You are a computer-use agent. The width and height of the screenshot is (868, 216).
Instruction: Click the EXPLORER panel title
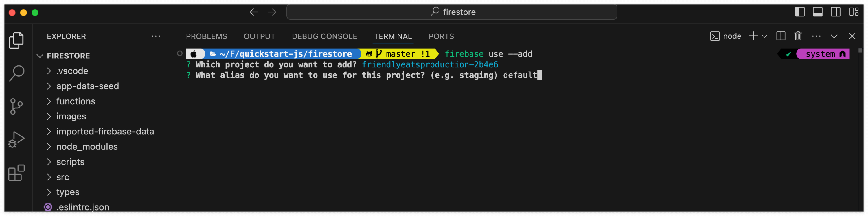tap(66, 36)
